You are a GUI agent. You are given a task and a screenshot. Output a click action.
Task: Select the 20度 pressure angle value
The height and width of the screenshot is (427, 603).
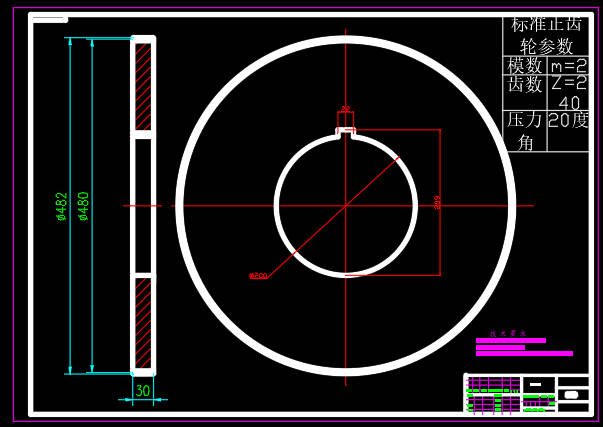[568, 120]
